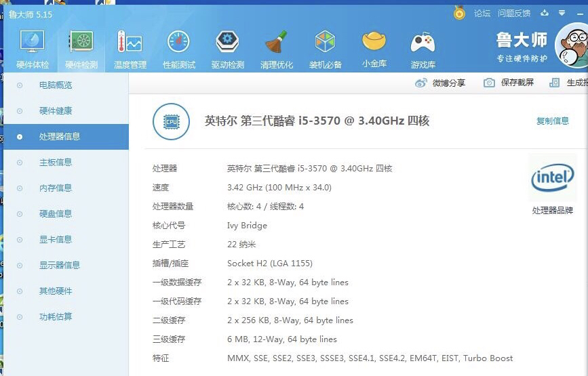This screenshot has width=588, height=376.
Task: Click the 一级数据缓存 row label
Action: [177, 283]
